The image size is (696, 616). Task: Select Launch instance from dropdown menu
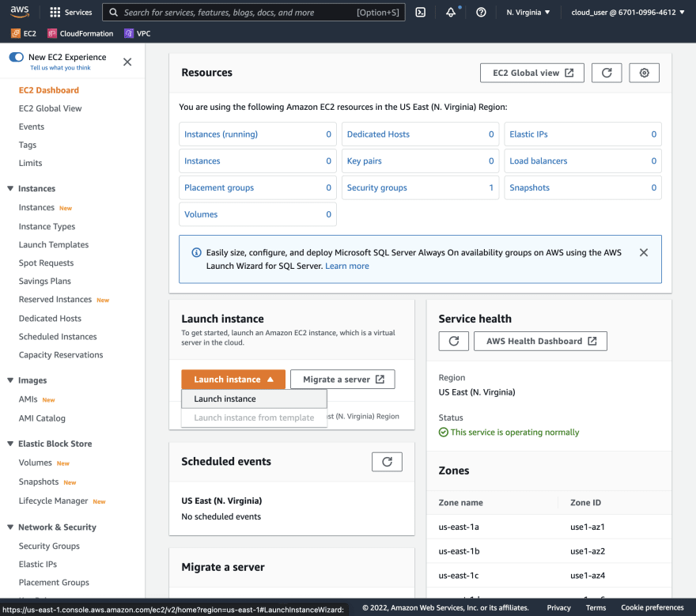coord(254,399)
